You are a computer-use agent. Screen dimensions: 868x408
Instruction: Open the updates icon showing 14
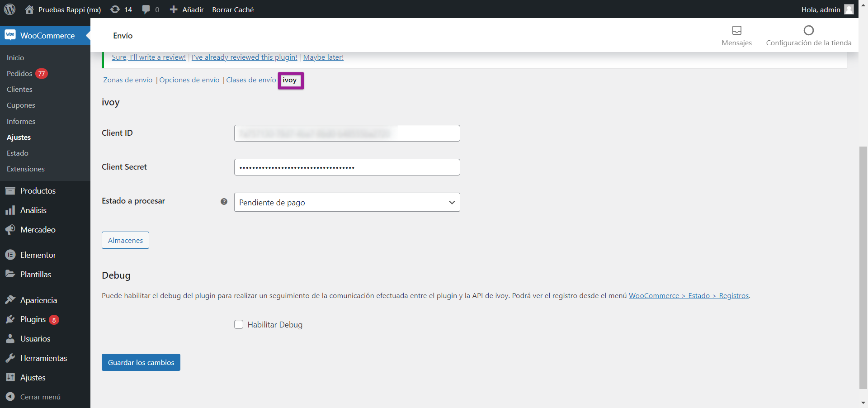(x=115, y=9)
